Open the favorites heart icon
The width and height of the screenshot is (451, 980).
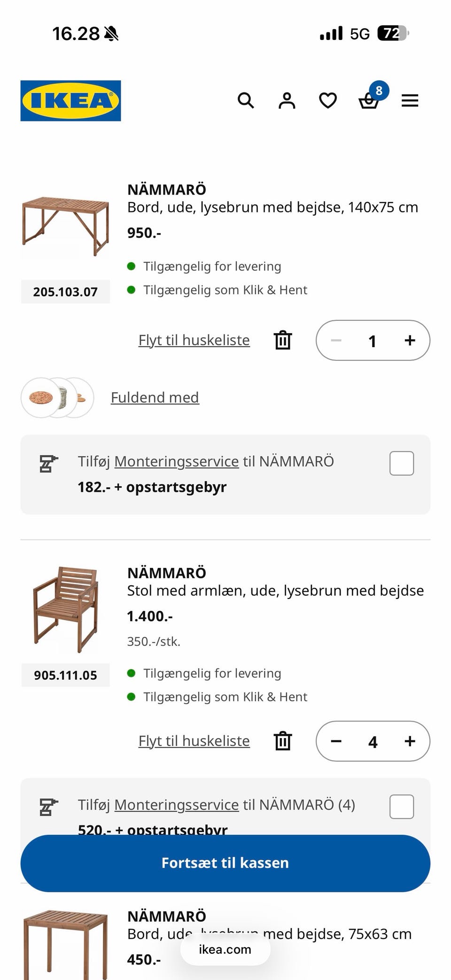point(327,101)
